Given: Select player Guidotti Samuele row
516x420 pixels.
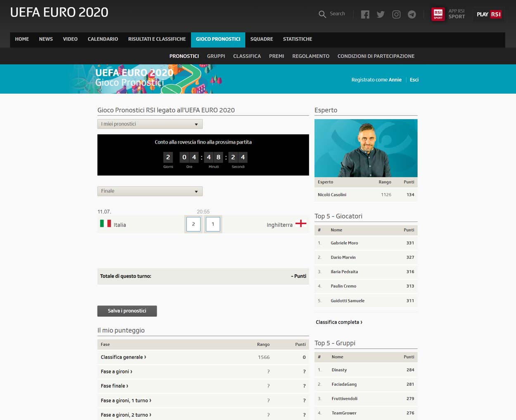Looking at the screenshot, I should (x=366, y=301).
